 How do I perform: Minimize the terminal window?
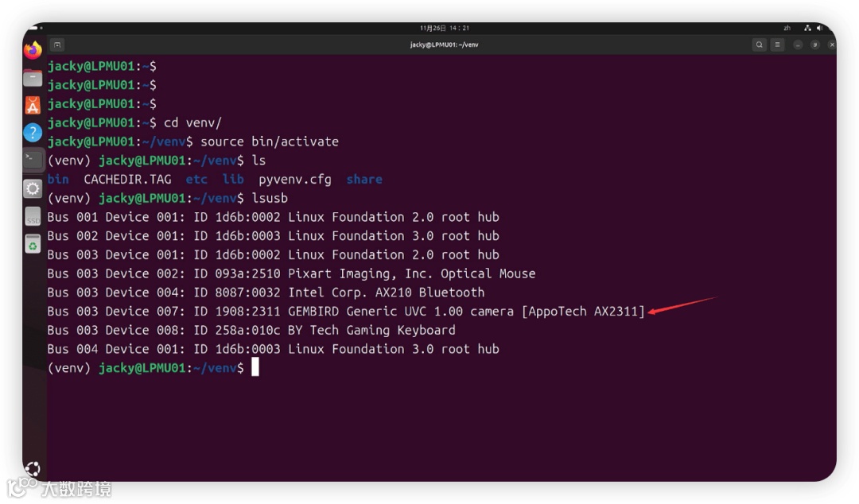[798, 45]
